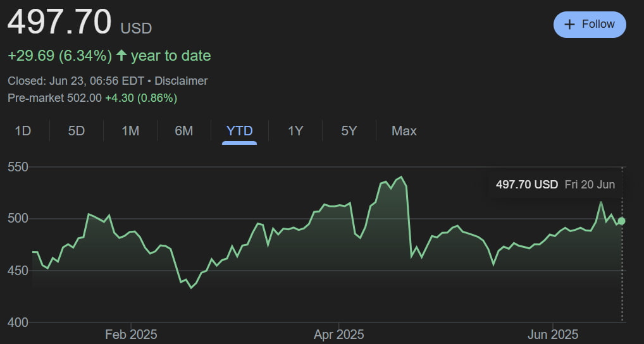
Task: Switch to the 6M chart range
Action: click(x=184, y=131)
